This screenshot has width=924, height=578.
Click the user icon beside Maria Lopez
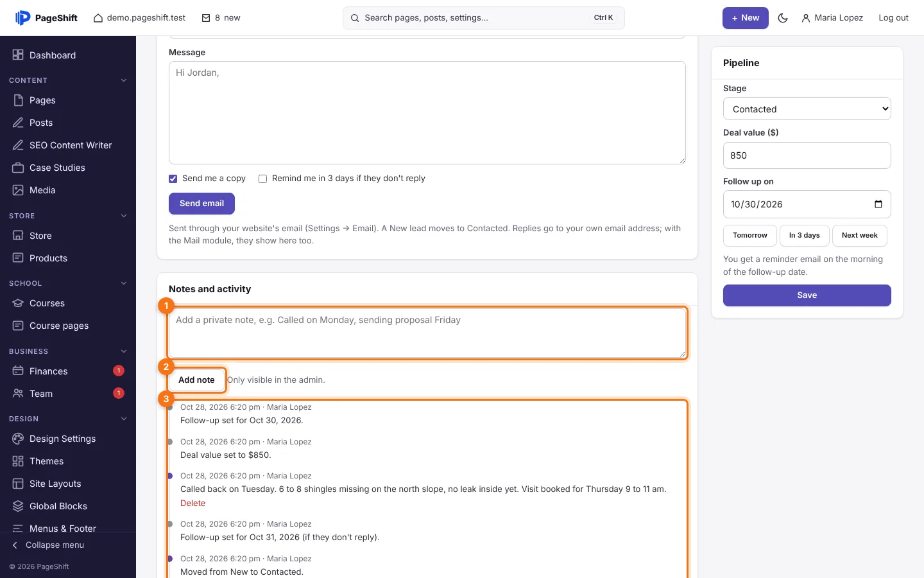coord(806,18)
